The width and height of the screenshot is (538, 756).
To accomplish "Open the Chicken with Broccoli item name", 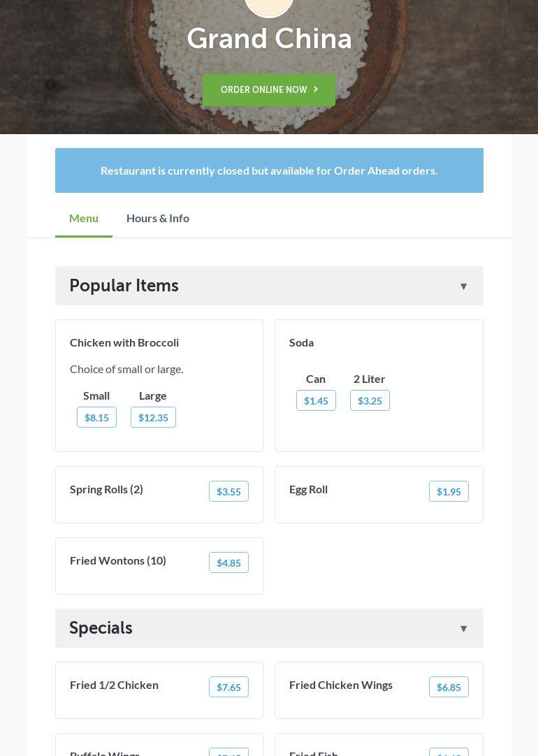I will click(124, 342).
